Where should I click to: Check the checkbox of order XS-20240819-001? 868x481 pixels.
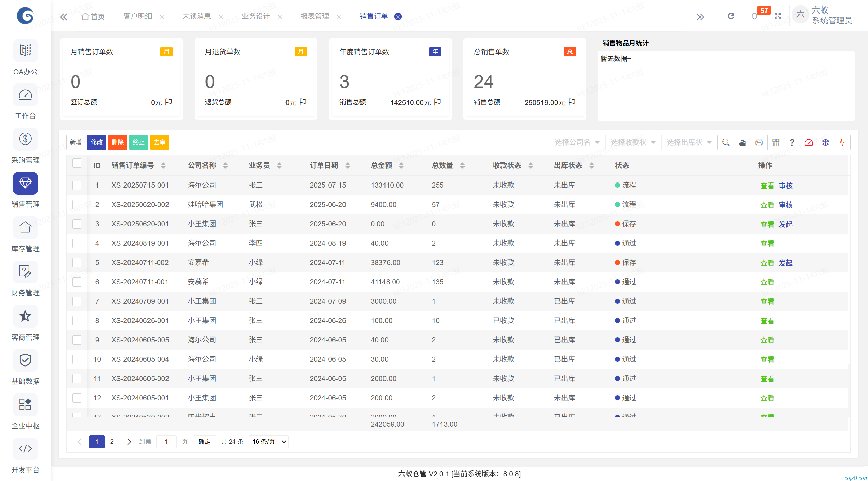(x=77, y=243)
